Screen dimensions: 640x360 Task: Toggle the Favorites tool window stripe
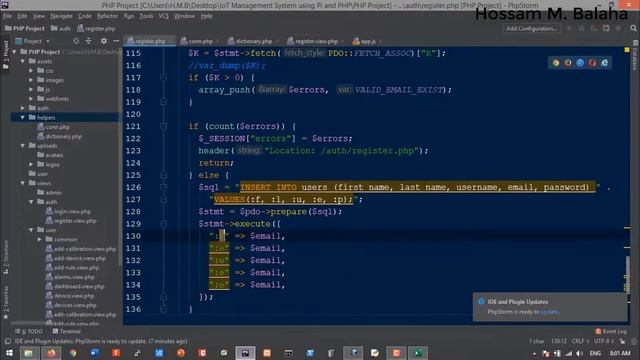pos(5,302)
